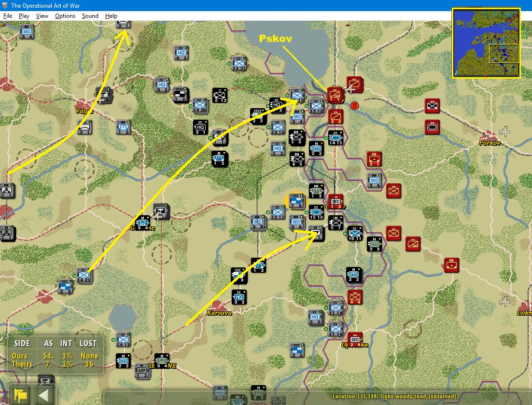This screenshot has height=405, width=532.
Task: Select the infantry division rated 14-20
Action: [199, 106]
